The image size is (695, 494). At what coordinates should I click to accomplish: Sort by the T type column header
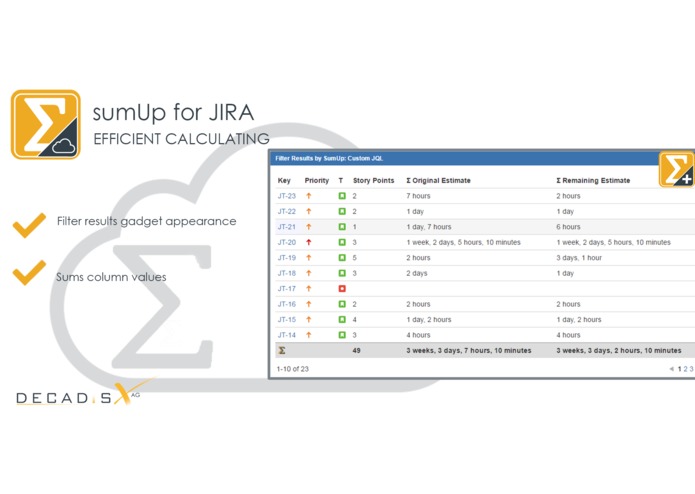pyautogui.click(x=341, y=181)
